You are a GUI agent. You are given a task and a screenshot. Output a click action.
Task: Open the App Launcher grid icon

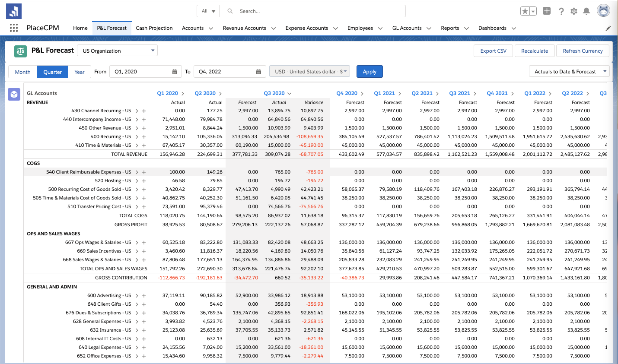click(x=14, y=28)
